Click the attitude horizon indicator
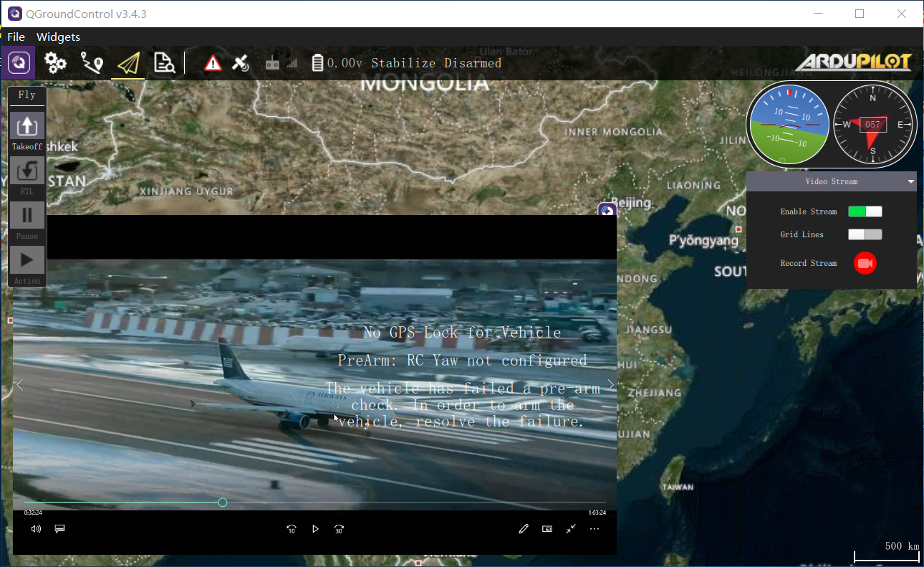Viewport: 924px width, 567px height. (788, 125)
